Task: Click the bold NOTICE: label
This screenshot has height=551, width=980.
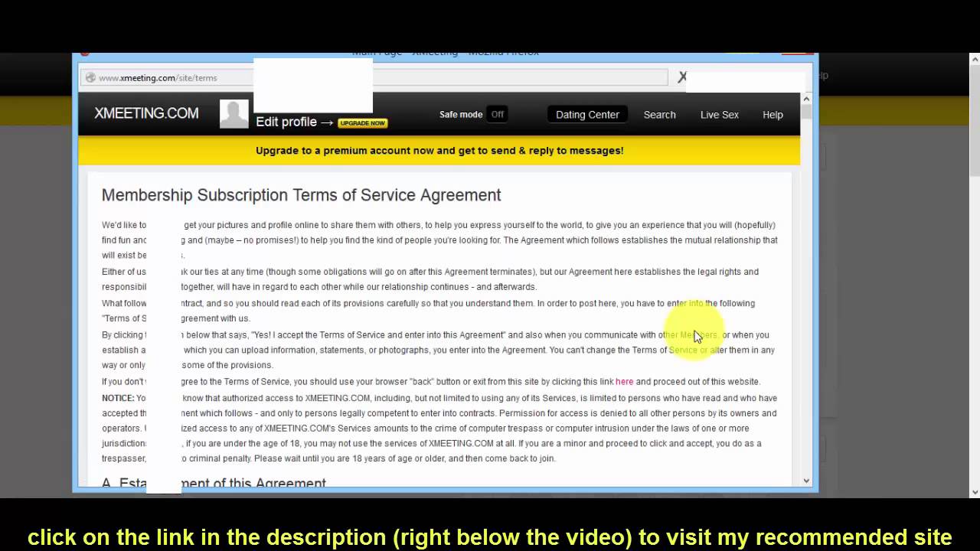Action: 118,398
